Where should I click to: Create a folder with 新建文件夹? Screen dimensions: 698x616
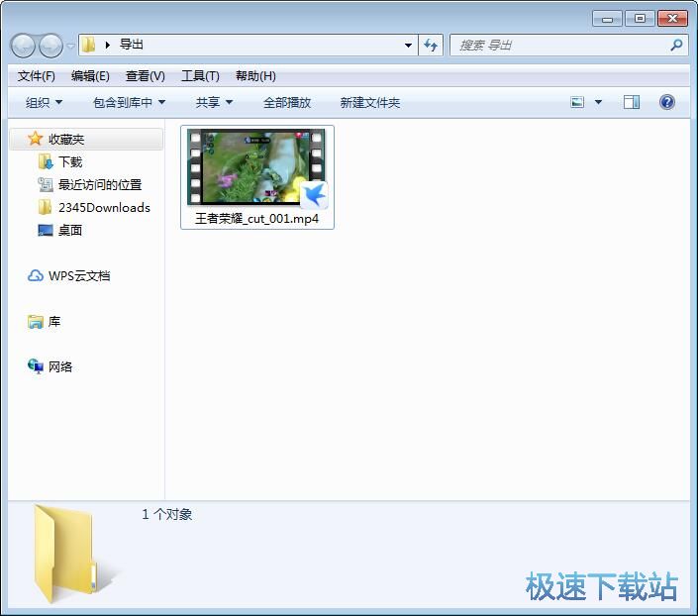pos(370,103)
